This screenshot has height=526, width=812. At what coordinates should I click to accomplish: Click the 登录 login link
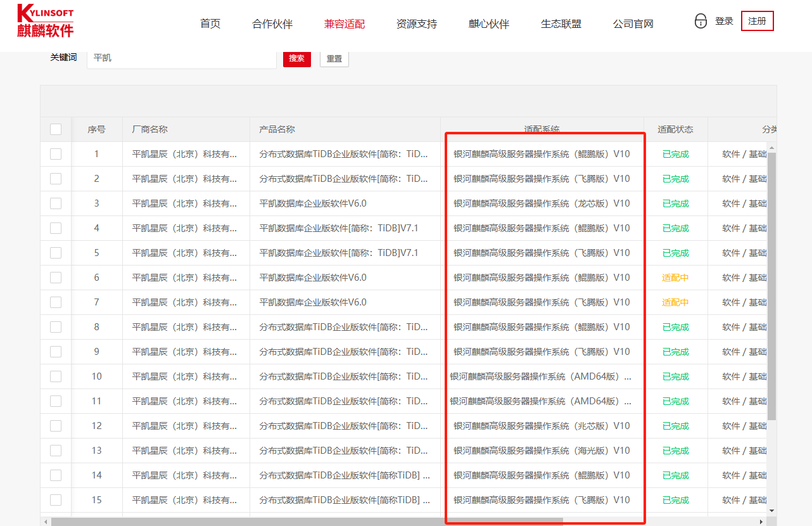click(x=724, y=21)
